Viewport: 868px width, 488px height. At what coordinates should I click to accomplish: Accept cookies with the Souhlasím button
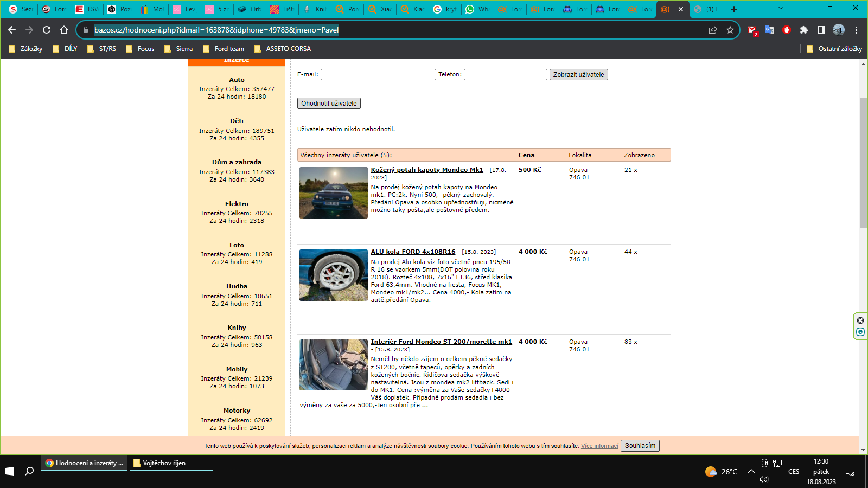click(640, 446)
